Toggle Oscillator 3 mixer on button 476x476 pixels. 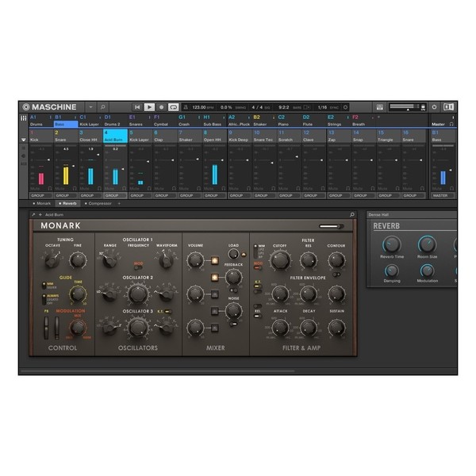pos(215,328)
